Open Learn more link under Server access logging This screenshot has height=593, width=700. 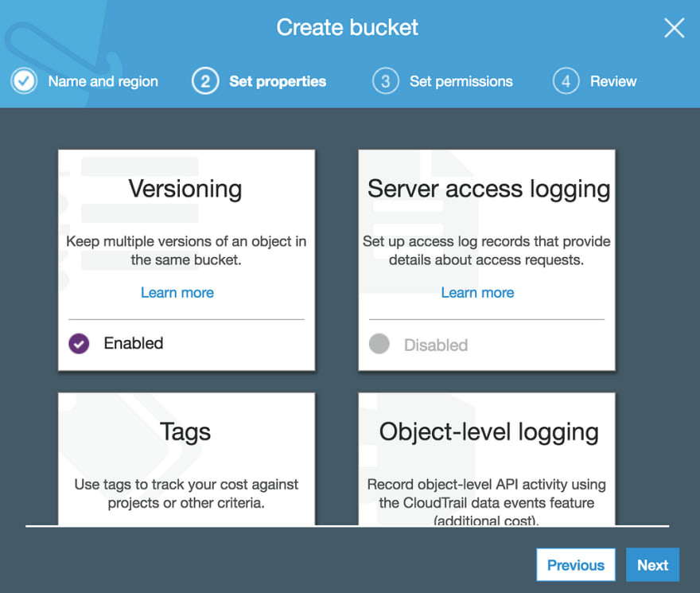pos(478,293)
